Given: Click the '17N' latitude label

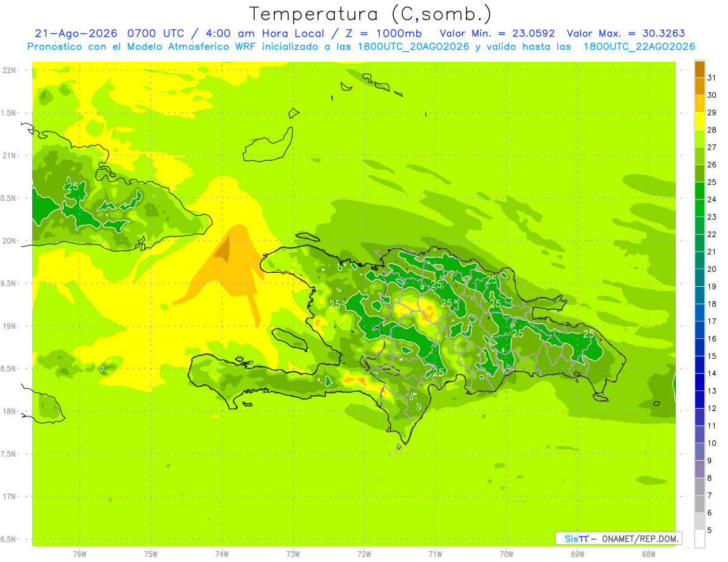Looking at the screenshot, I should [x=10, y=497].
